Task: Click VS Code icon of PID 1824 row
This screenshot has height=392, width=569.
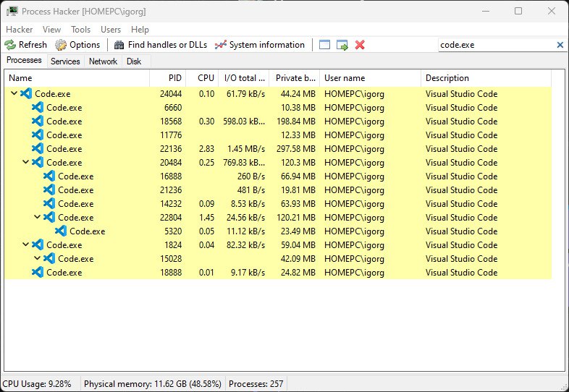Action: click(x=38, y=244)
